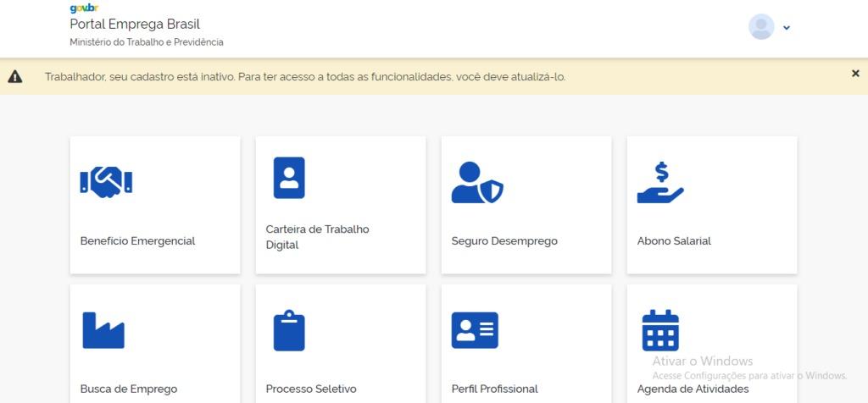Click the gov.br logo
Viewport: 868px width, 403px height.
click(83, 8)
